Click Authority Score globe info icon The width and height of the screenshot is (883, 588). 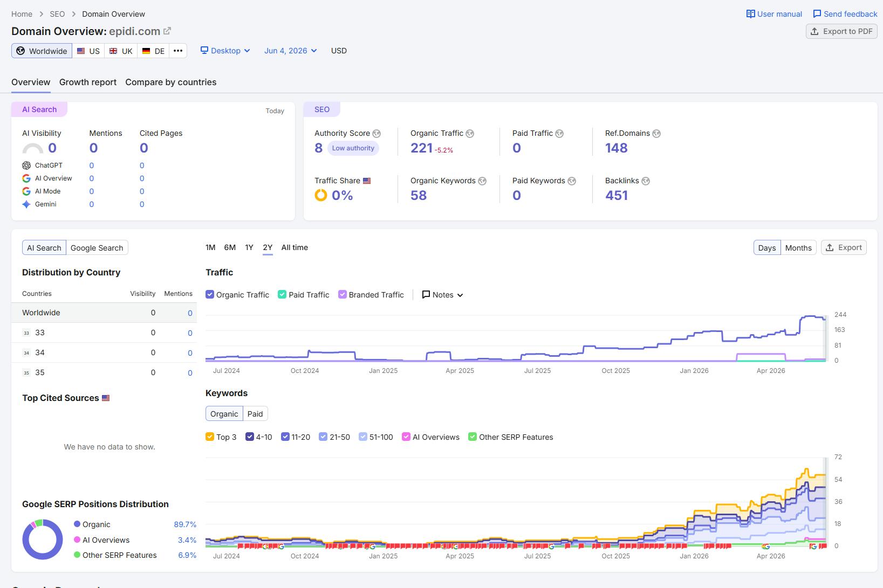pyautogui.click(x=377, y=134)
